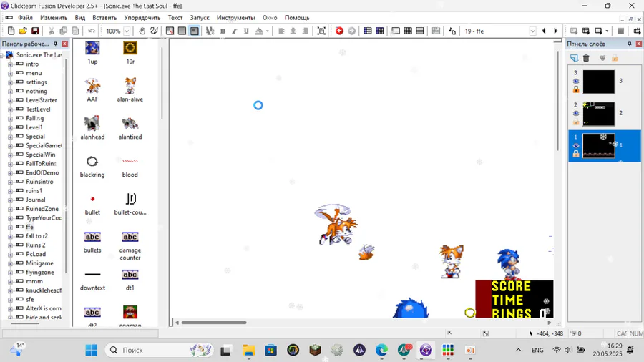644x362 pixels.
Task: Click the New file icon
Action: [x=11, y=31]
